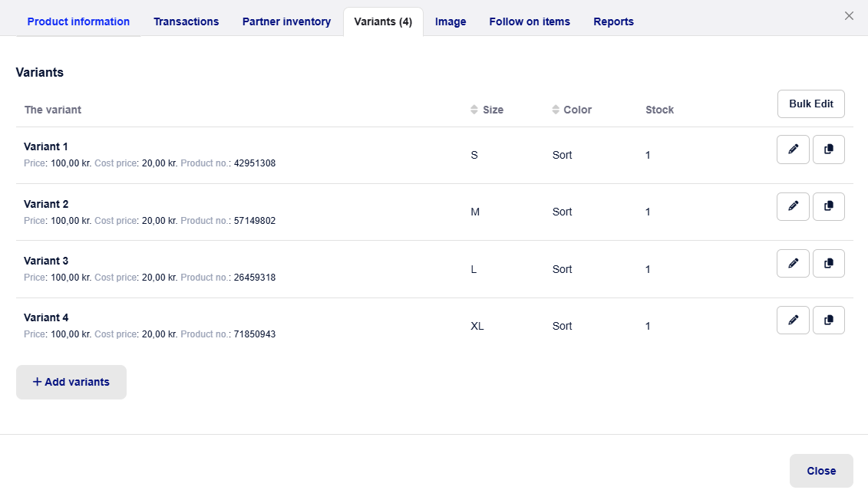Click the Close button at bottom
Screen dimensions: 868x503
pyautogui.click(x=821, y=471)
